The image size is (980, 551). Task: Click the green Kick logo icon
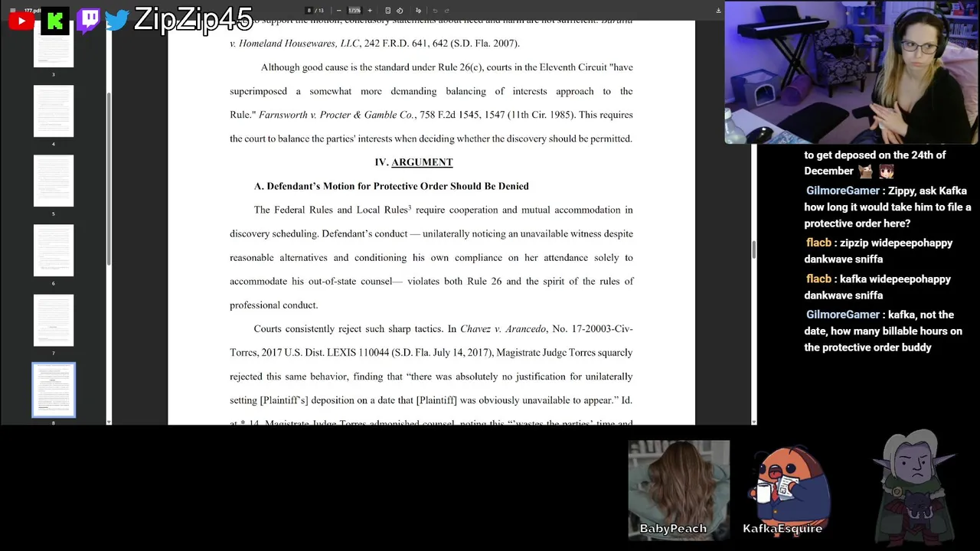click(55, 21)
